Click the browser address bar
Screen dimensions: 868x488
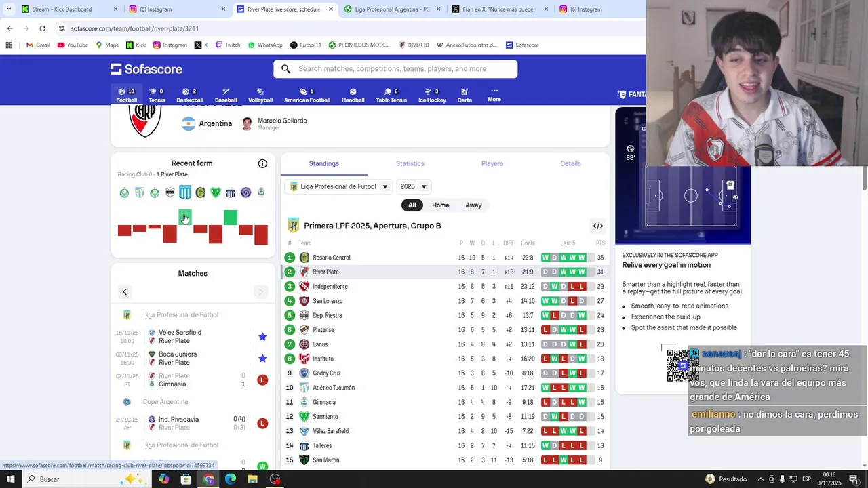(339, 28)
